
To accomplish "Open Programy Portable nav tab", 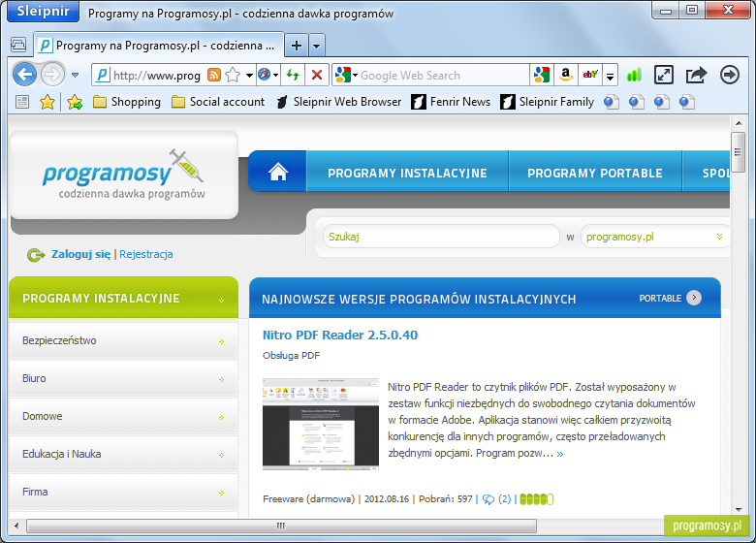I will coord(595,173).
